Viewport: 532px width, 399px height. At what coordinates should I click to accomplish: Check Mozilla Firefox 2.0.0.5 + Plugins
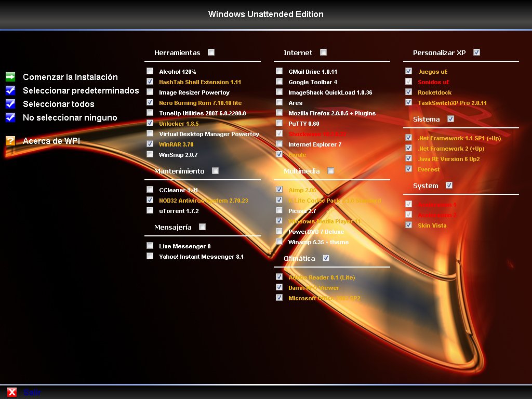[x=279, y=113]
